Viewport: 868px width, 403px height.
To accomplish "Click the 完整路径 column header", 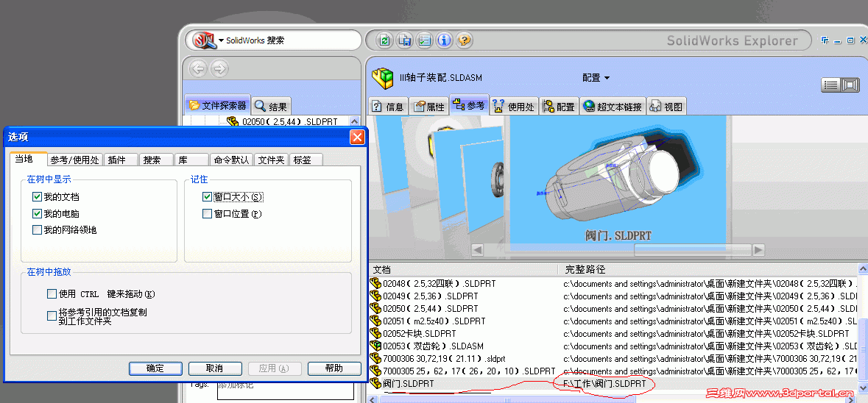I will (x=708, y=269).
